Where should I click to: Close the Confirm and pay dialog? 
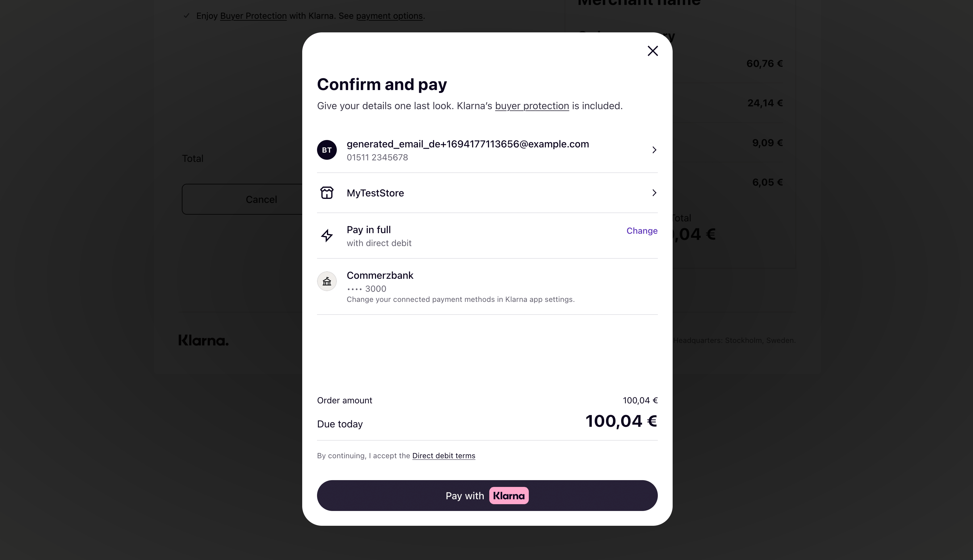[652, 51]
